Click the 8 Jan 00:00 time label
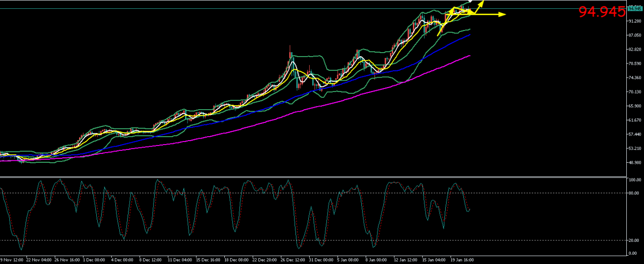Screen dimensions: 644x264 coord(377,260)
